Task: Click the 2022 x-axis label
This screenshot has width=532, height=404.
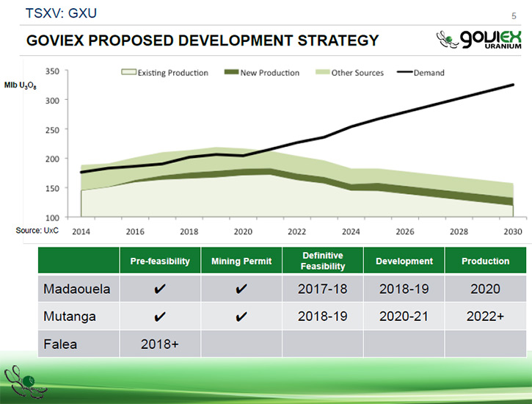Action: click(x=297, y=232)
